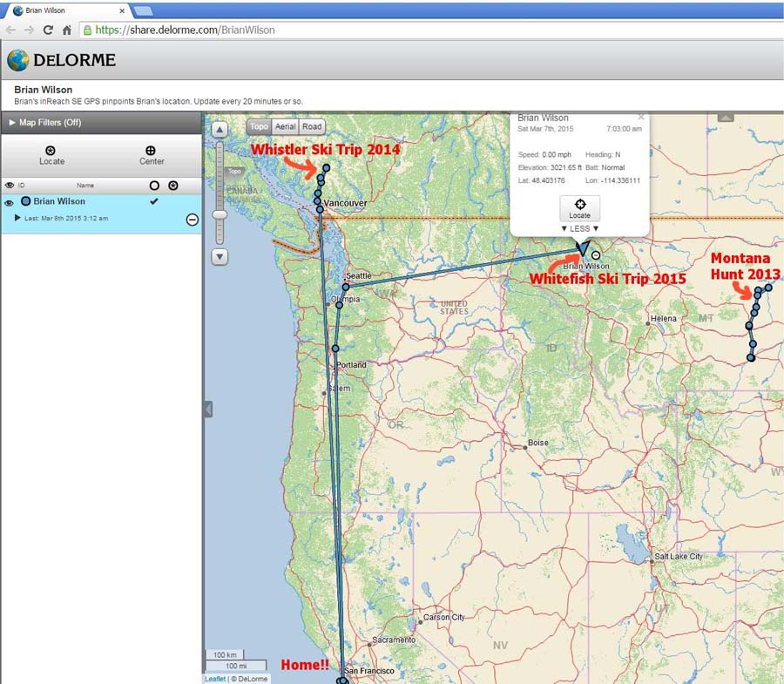Click the track point marker near Olympia
This screenshot has height=684, width=784.
[339, 304]
